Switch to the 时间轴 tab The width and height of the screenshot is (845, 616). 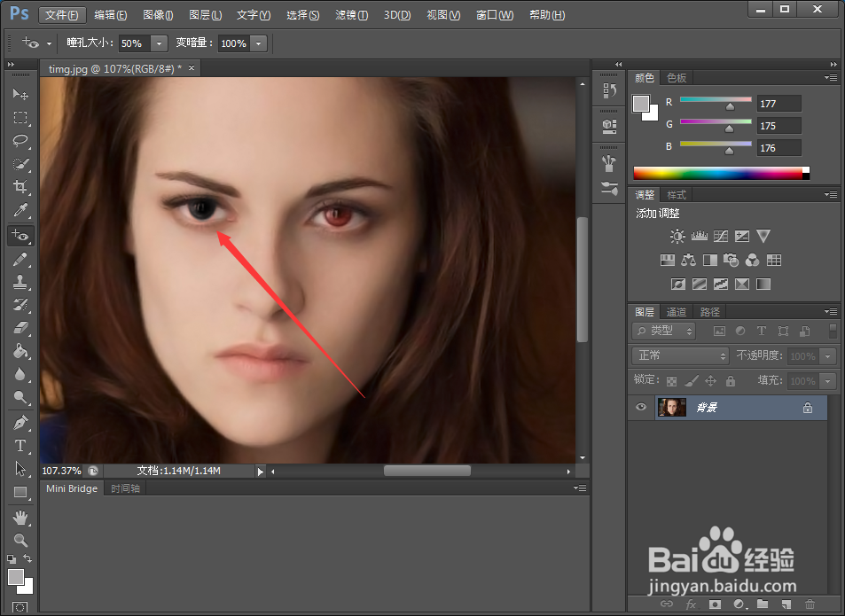pos(126,488)
